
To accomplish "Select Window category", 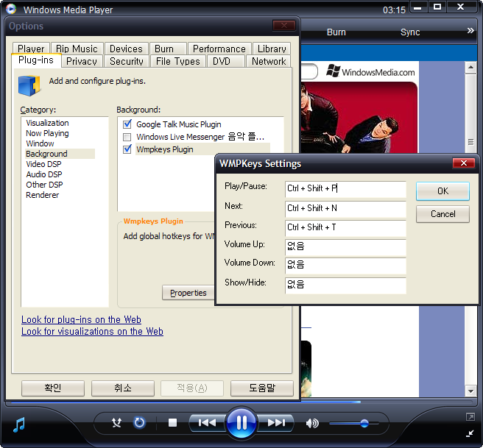I will coord(40,143).
